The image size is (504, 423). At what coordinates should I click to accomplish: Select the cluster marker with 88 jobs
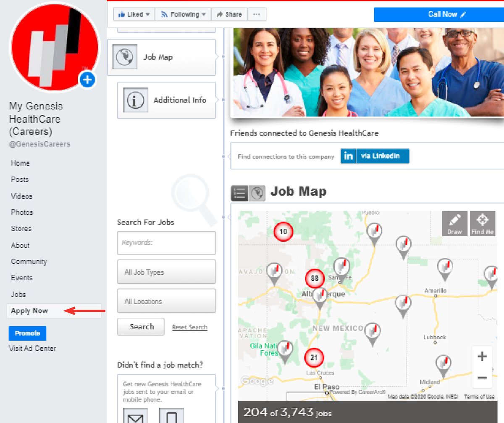point(315,278)
